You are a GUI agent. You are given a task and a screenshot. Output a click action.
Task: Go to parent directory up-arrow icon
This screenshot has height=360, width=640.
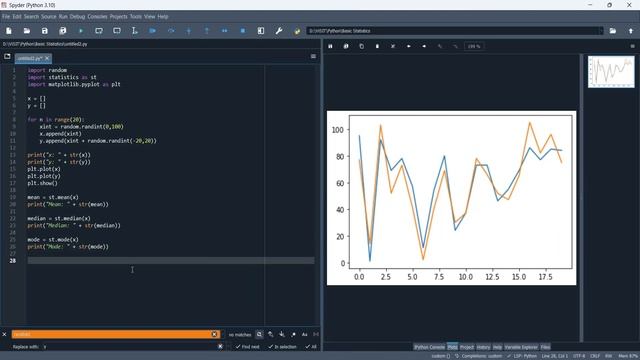pos(631,31)
